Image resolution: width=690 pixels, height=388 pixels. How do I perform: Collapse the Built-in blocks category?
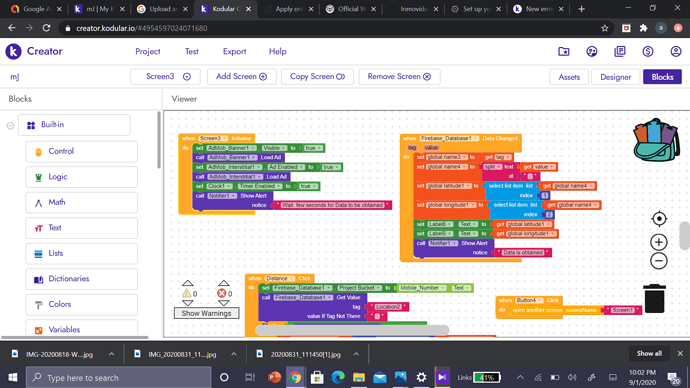(10, 125)
